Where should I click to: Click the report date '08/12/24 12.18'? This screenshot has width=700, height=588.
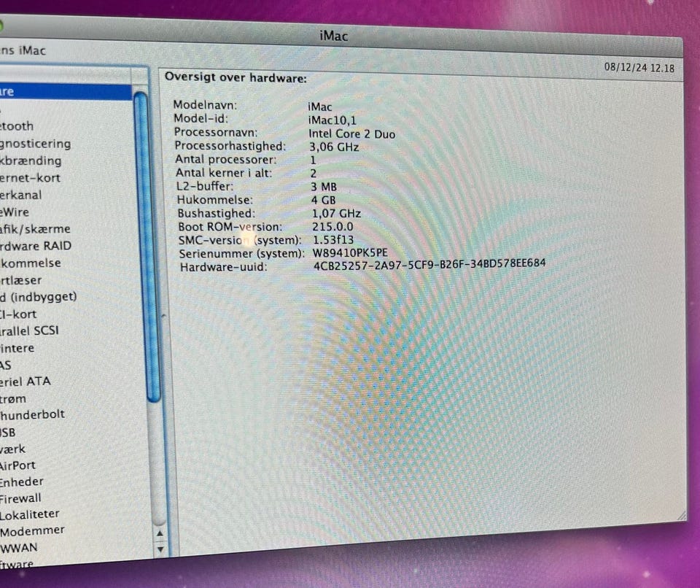[639, 67]
